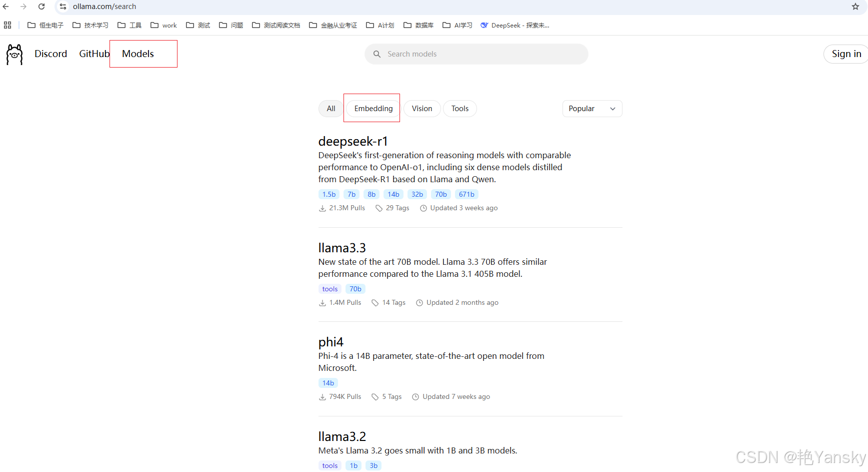Click llama3.2 3b tag

click(373, 465)
